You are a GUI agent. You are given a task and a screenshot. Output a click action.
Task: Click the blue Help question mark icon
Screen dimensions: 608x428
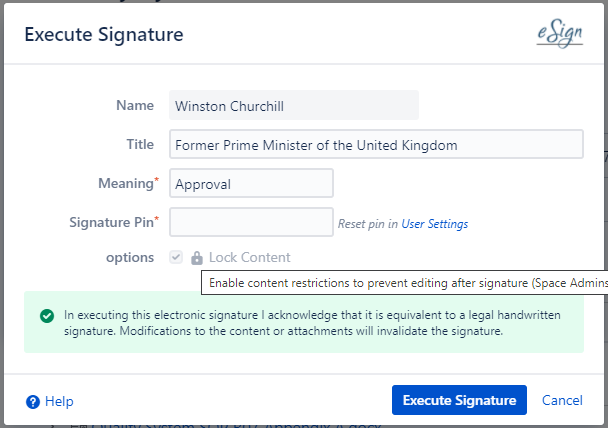33,401
